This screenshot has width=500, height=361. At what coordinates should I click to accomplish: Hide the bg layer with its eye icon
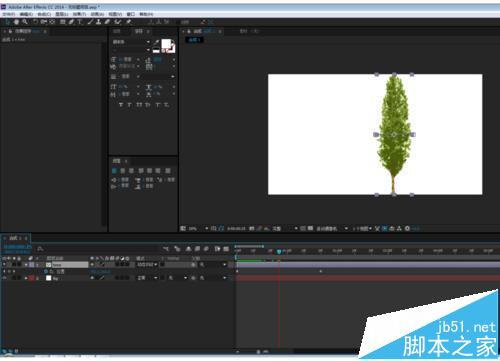coord(4,278)
